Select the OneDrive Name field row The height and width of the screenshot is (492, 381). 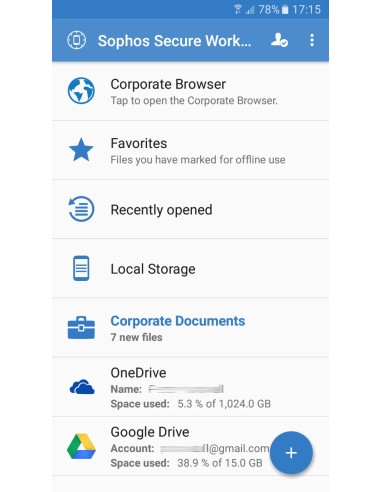167,389
